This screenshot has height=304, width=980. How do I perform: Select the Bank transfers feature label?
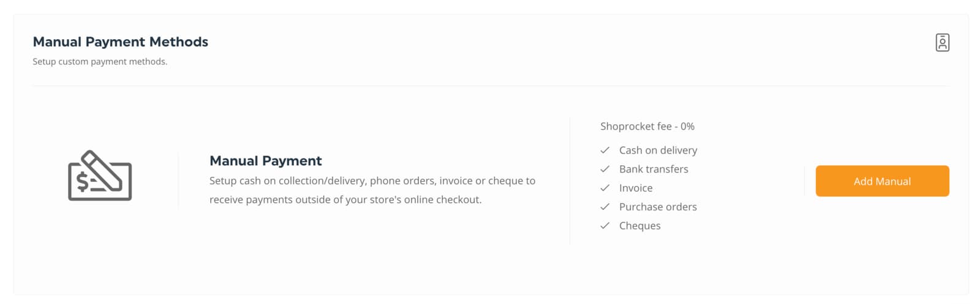tap(654, 169)
